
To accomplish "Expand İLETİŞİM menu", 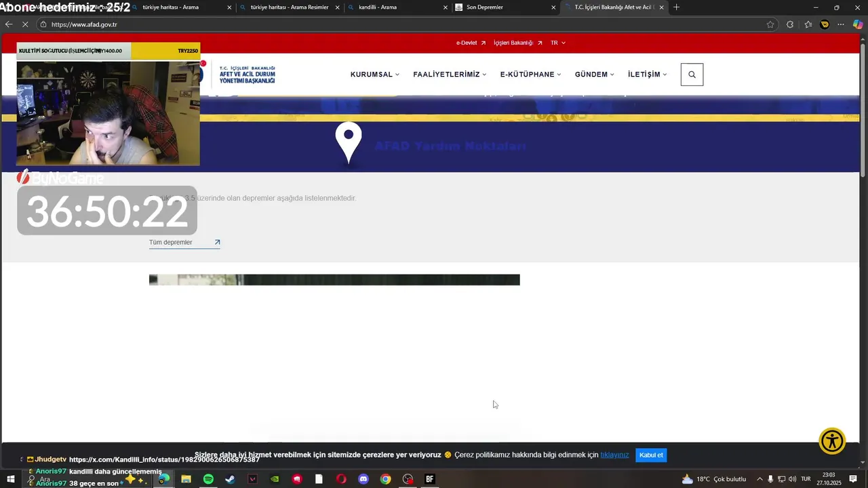I will point(648,75).
